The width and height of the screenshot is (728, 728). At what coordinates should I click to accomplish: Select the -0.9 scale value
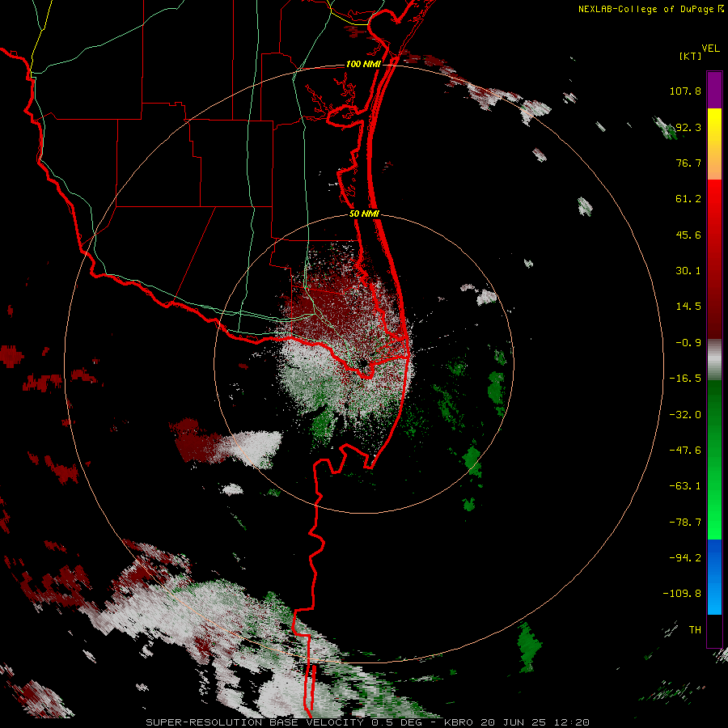[688, 343]
